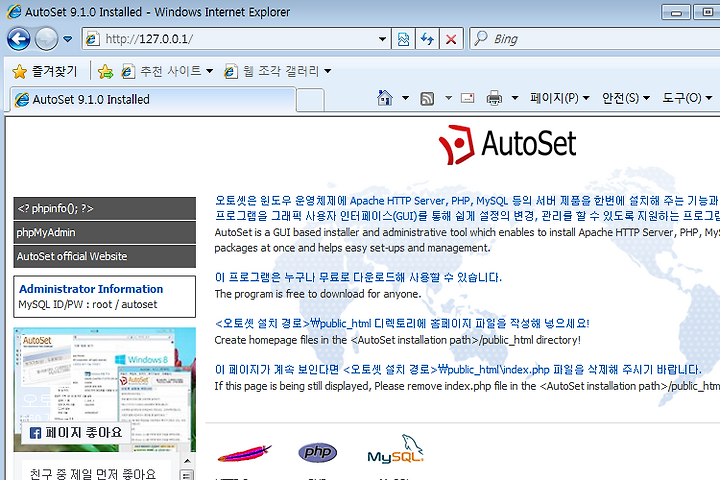
Task: Click the Home page icon
Action: pos(385,98)
